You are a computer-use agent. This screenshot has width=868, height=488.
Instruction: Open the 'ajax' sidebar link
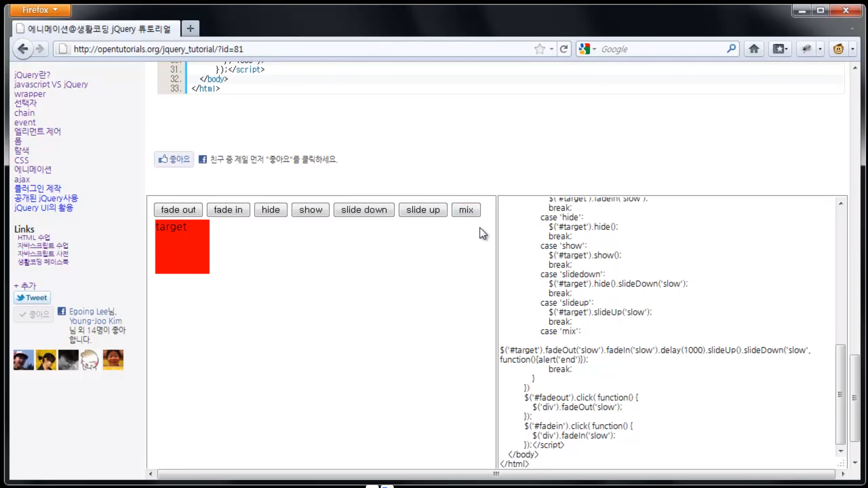[22, 179]
